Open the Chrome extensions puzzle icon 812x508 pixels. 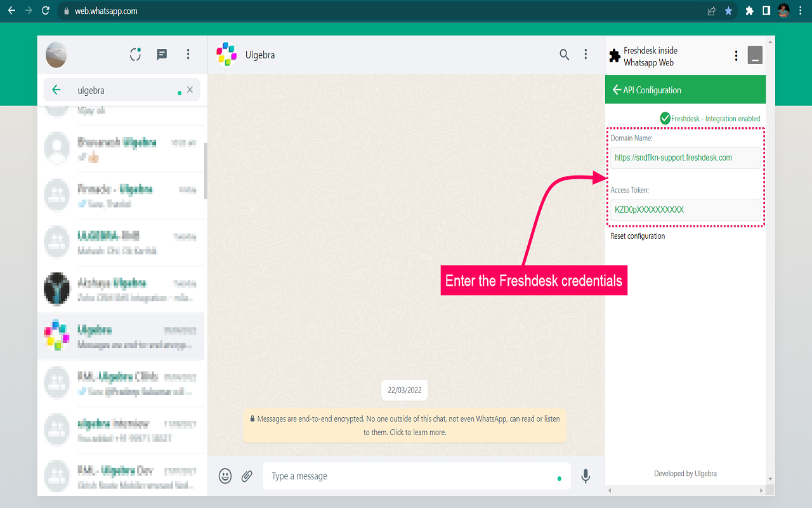[749, 11]
